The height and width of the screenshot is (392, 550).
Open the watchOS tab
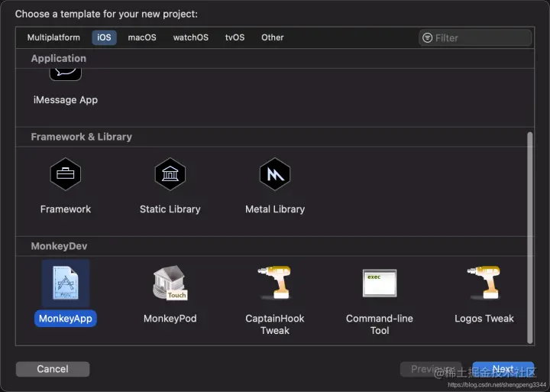191,37
